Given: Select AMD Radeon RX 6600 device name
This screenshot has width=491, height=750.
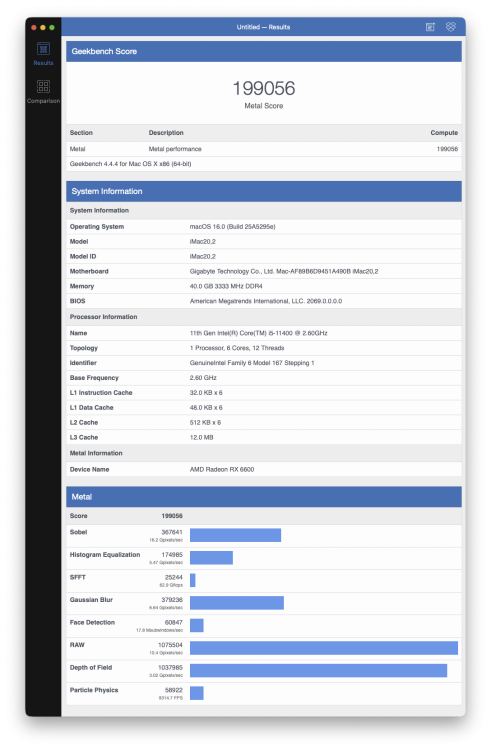Looking at the screenshot, I should coord(222,470).
